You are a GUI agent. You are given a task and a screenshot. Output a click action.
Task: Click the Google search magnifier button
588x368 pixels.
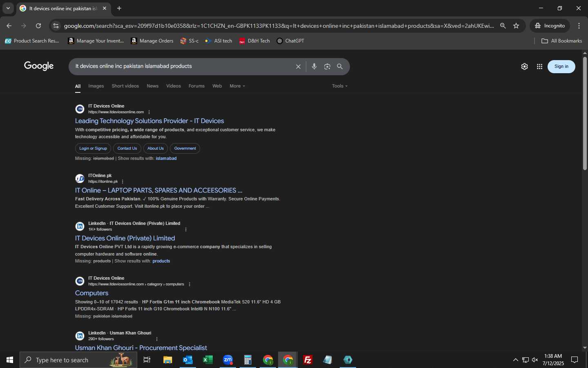coord(340,66)
